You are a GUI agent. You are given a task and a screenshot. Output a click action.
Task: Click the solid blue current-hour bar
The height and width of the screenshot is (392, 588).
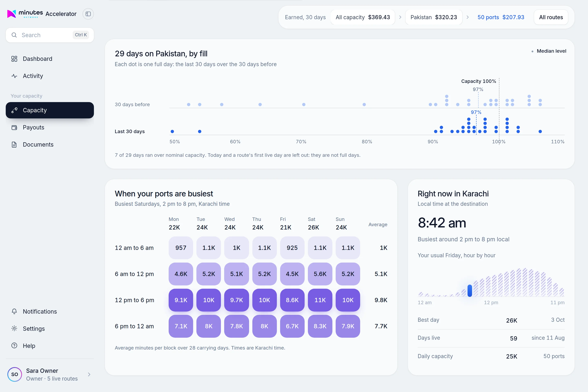point(470,291)
